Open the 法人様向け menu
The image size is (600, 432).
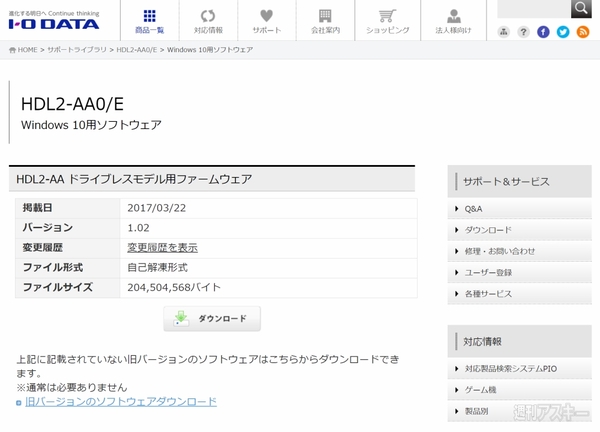point(453,21)
